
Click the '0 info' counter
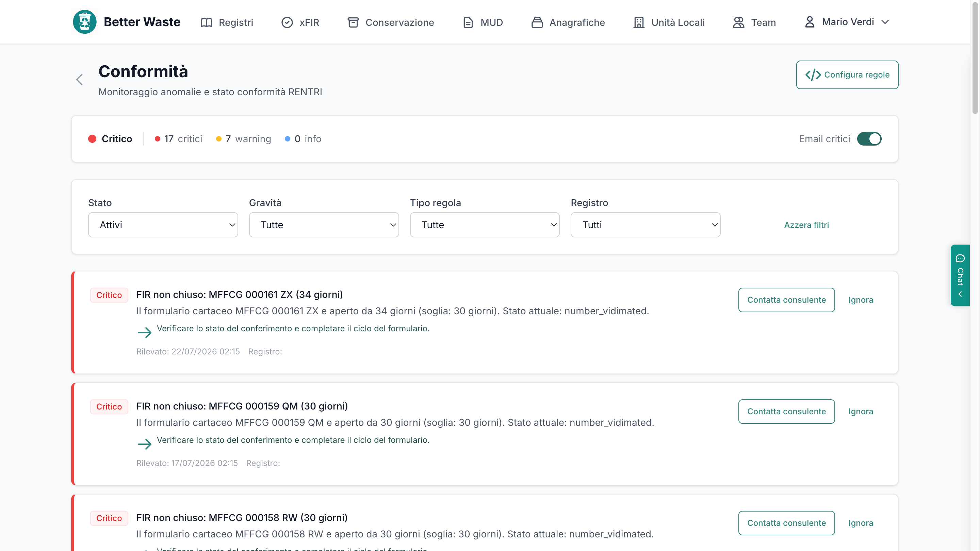pos(303,139)
